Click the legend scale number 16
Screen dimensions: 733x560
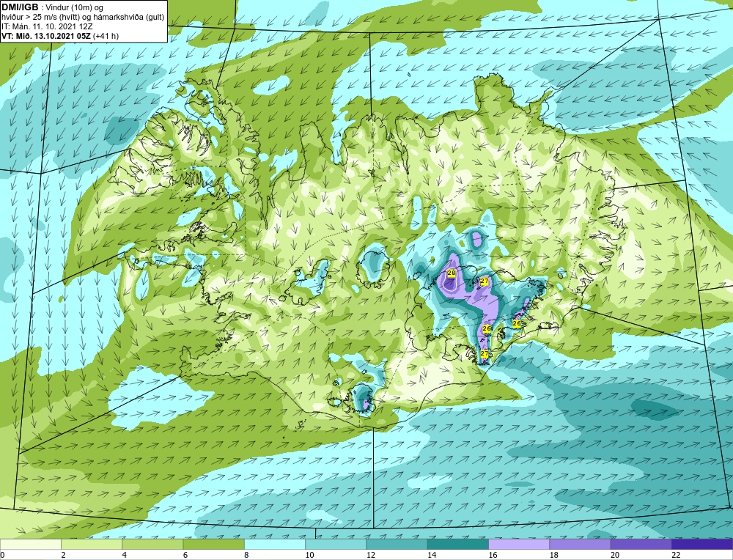click(x=493, y=555)
